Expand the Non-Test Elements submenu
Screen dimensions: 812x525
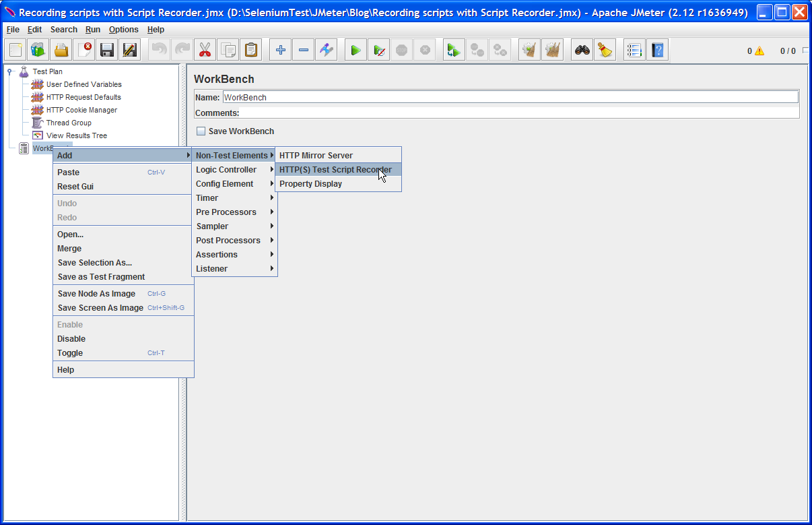pyautogui.click(x=234, y=155)
